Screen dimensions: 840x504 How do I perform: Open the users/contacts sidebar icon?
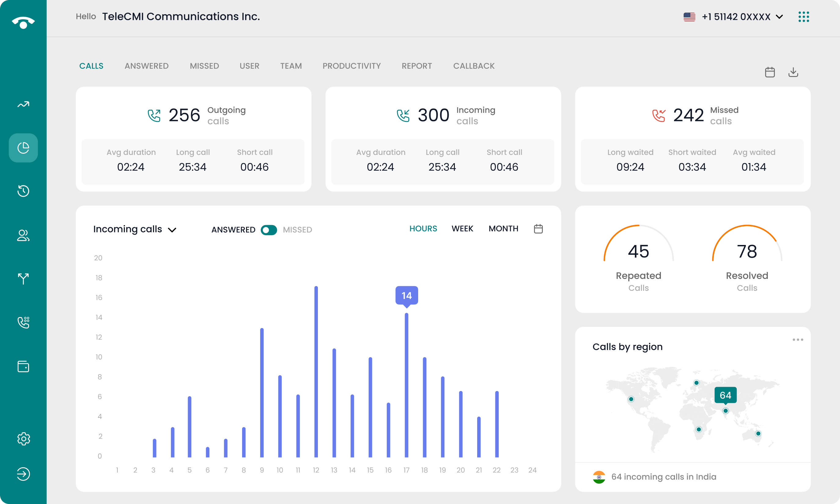coord(23,235)
